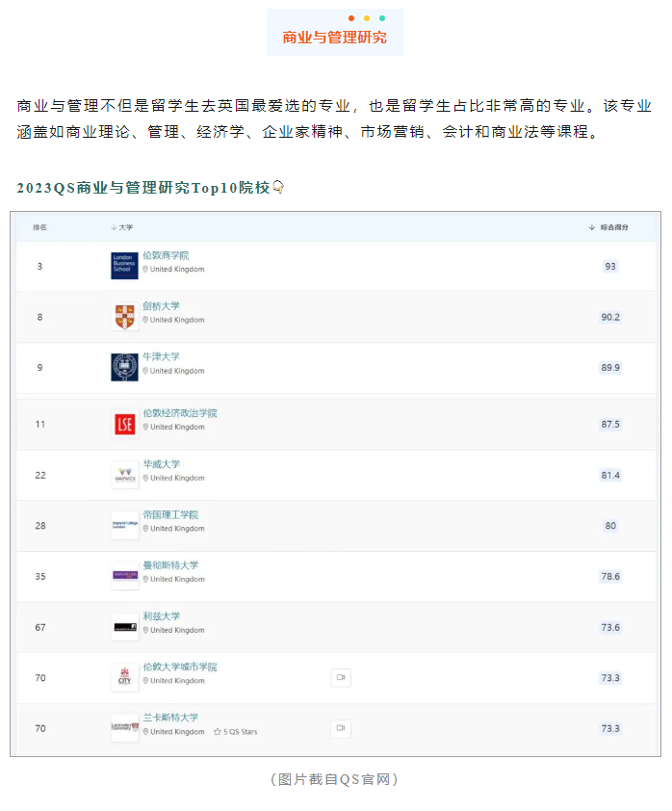Select score 87.5 for LSE
The height and width of the screenshot is (811, 672).
coord(610,424)
